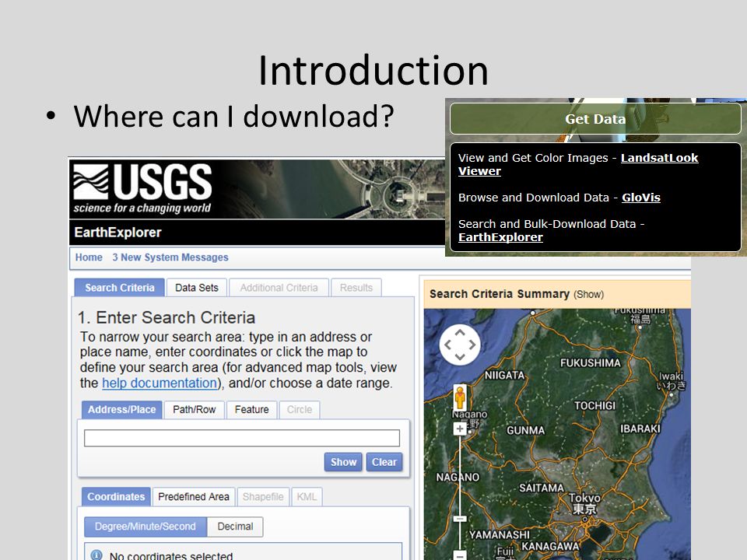Click the TOCHIGI label on the map
Viewport: 747px width, 560px height.
click(x=595, y=406)
